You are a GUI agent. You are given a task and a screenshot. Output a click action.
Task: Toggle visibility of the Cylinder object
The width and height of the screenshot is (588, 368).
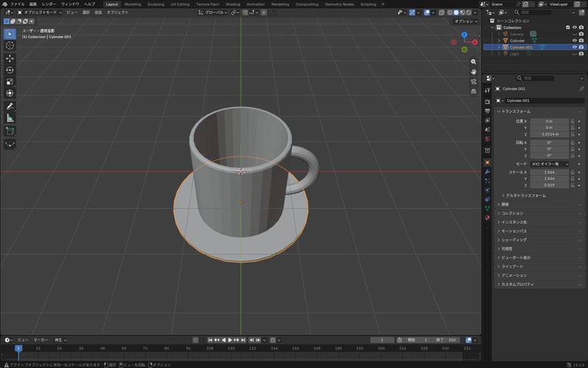point(574,40)
